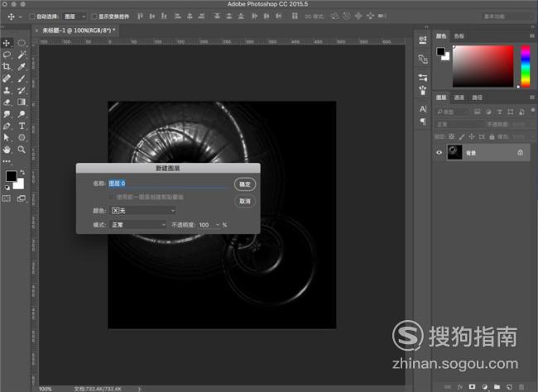Viewport: 538px width, 392px height.
Task: Toggle Quick Mask mode
Action: click(x=7, y=198)
